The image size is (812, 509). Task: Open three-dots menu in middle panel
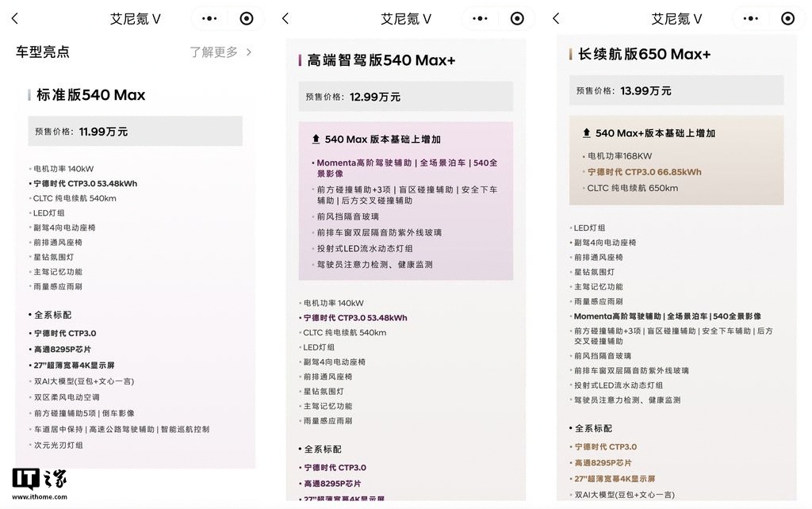[480, 19]
